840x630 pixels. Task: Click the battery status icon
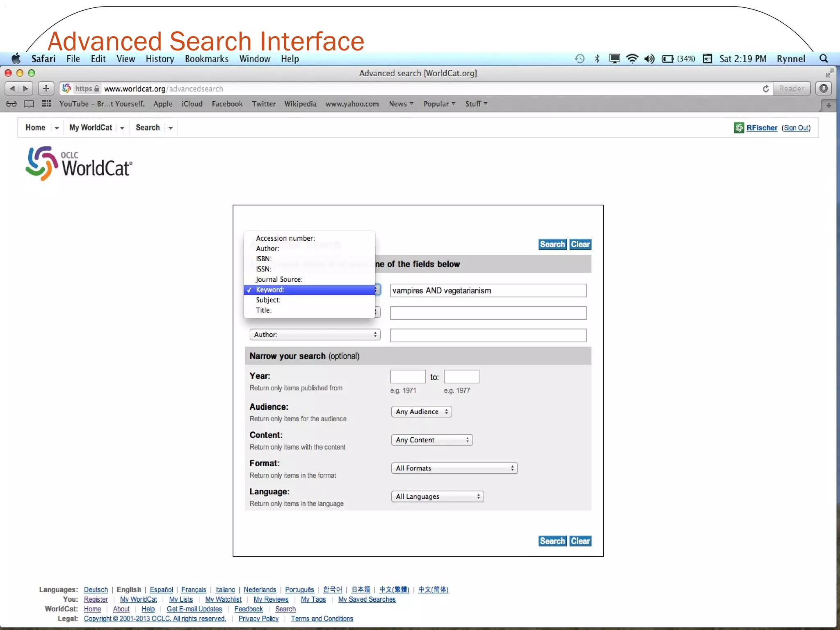pos(667,59)
